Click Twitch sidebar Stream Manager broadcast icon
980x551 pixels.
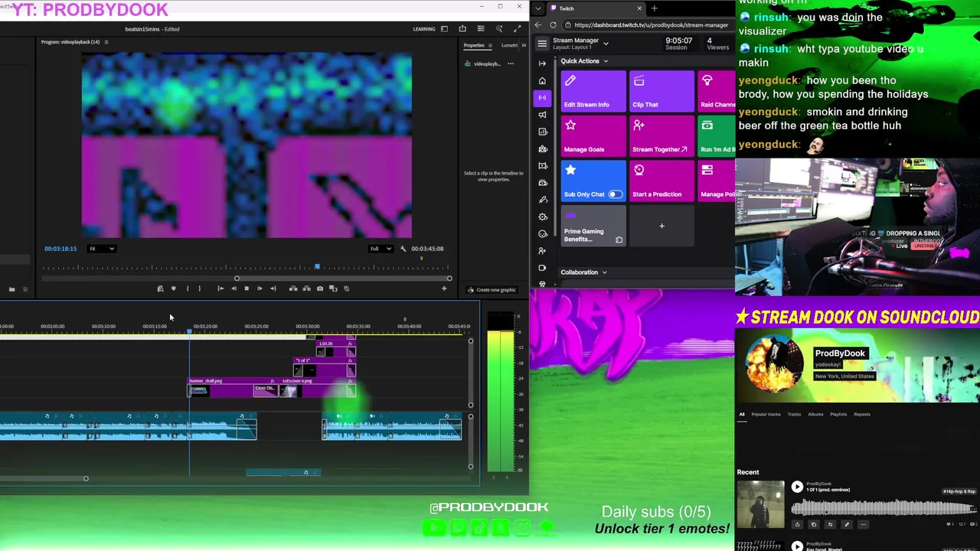(x=542, y=97)
